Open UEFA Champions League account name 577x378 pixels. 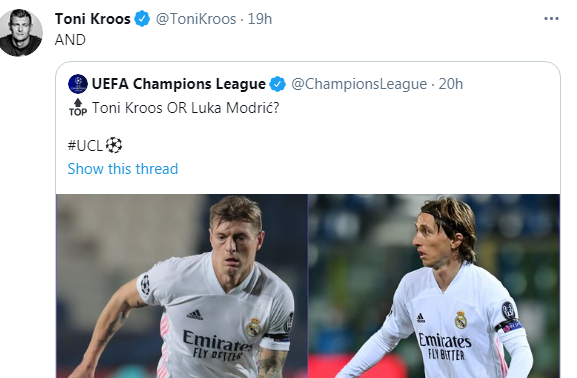pyautogui.click(x=178, y=84)
